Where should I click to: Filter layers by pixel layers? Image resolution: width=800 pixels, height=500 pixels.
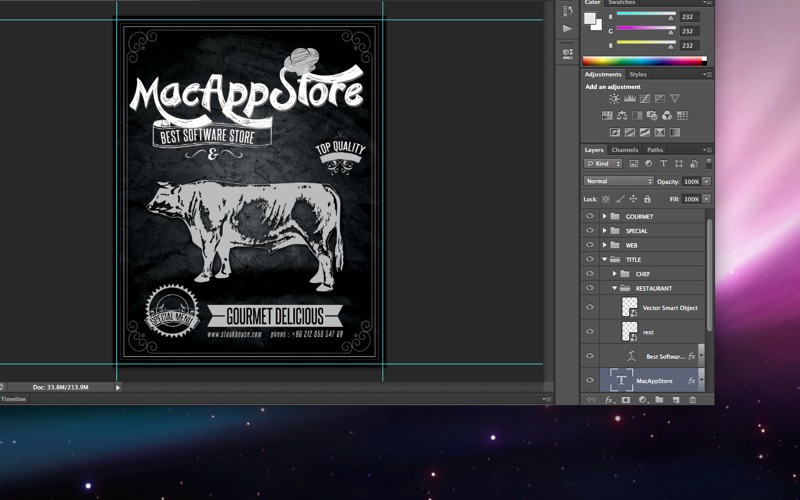coord(634,164)
